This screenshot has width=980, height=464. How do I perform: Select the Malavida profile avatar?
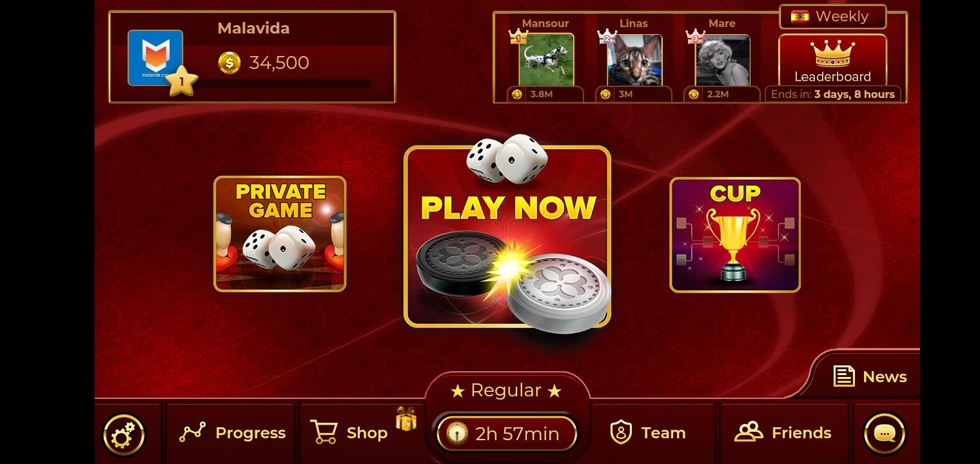click(155, 57)
